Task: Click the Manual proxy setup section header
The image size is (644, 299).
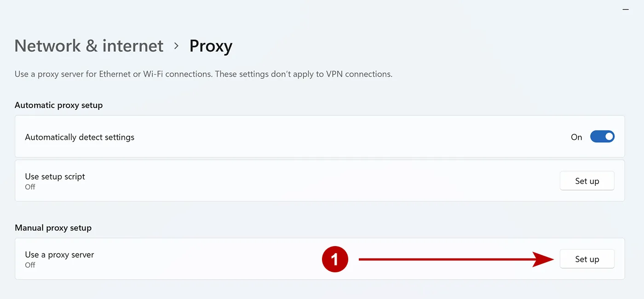Action: point(53,228)
